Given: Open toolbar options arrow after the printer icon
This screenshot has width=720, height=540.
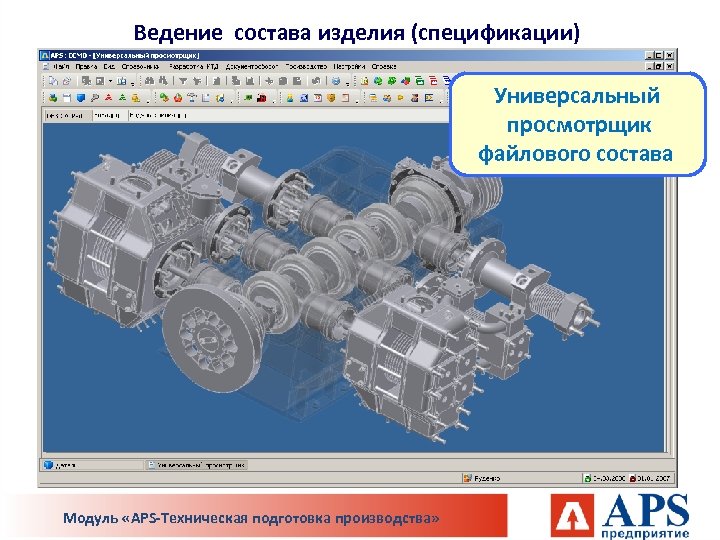Looking at the screenshot, I should [x=348, y=84].
